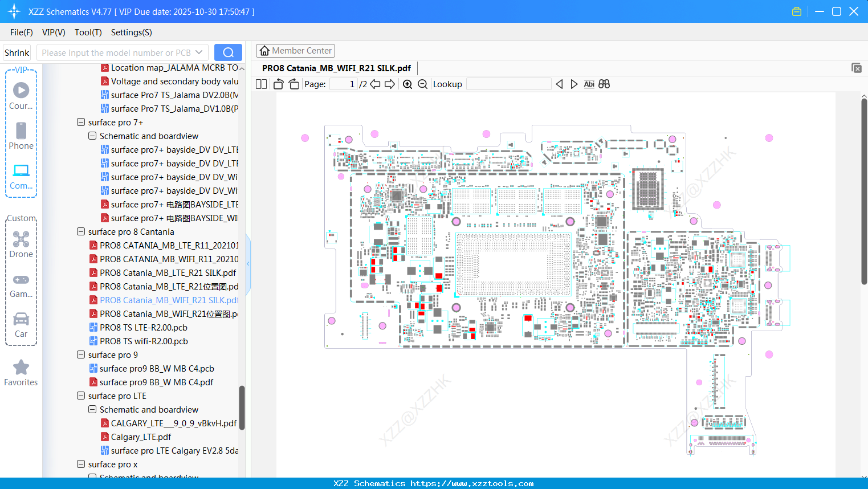Image resolution: width=868 pixels, height=489 pixels.
Task: Zoom in on the PDF
Action: 407,84
